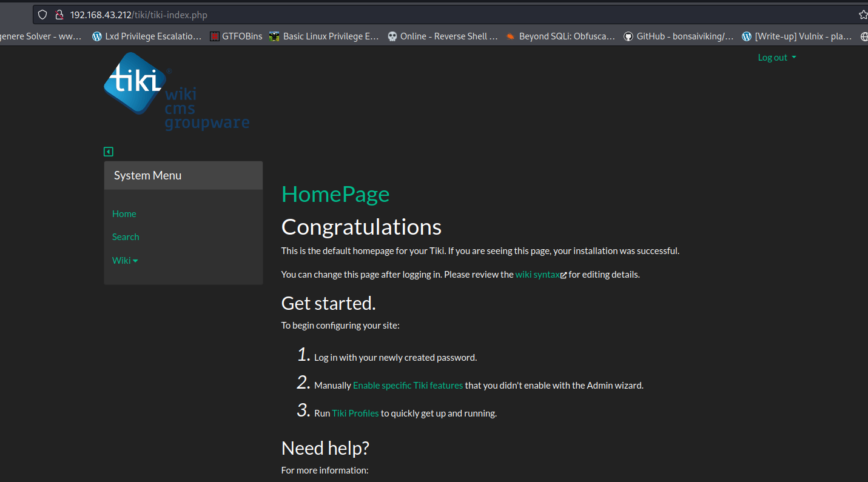Open the Vulnix write-up bookmark

click(797, 36)
